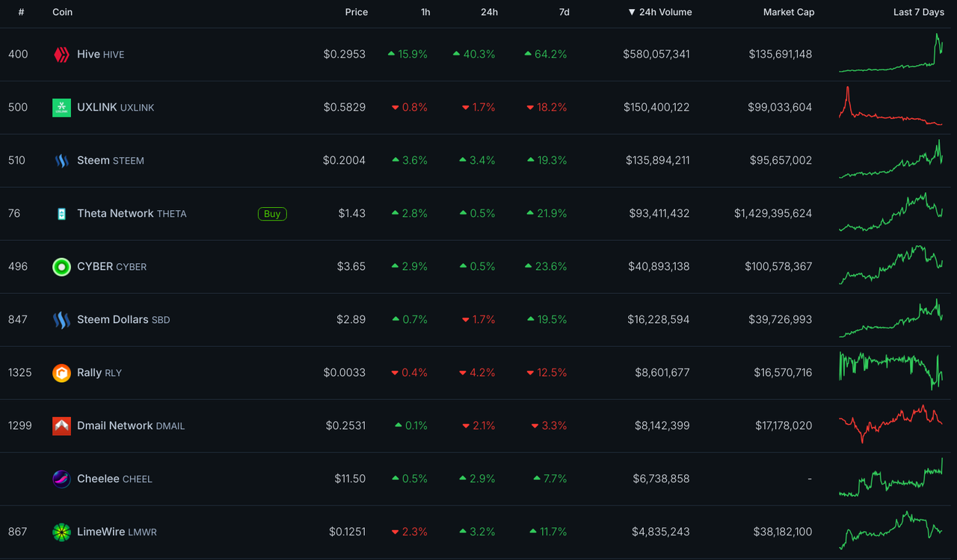Sort table by 7d change header

tap(564, 12)
